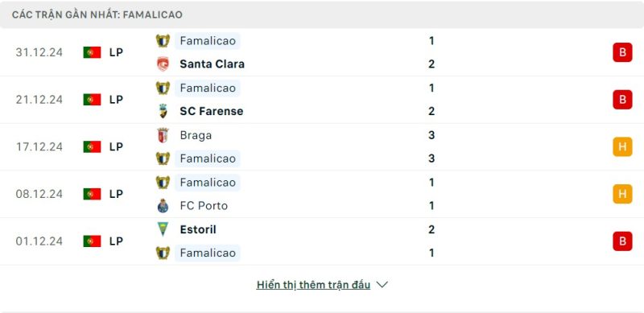Open SC Farense team name link

pyautogui.click(x=212, y=111)
